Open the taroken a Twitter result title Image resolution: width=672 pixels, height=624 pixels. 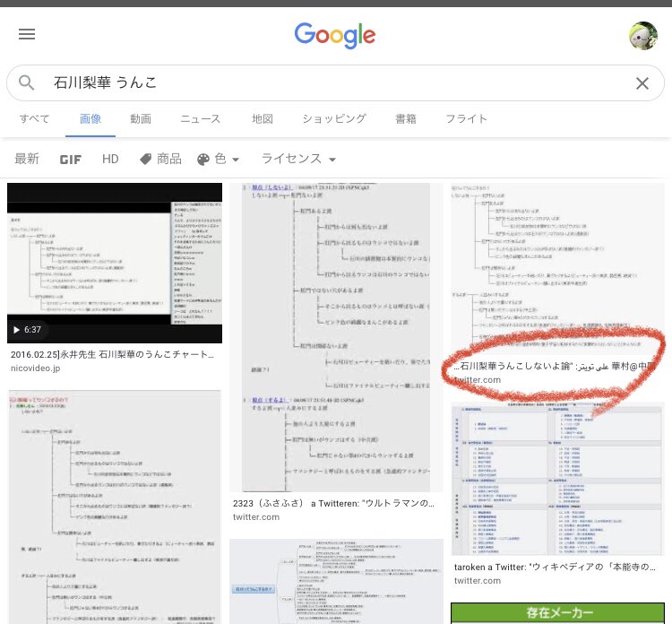(555, 567)
